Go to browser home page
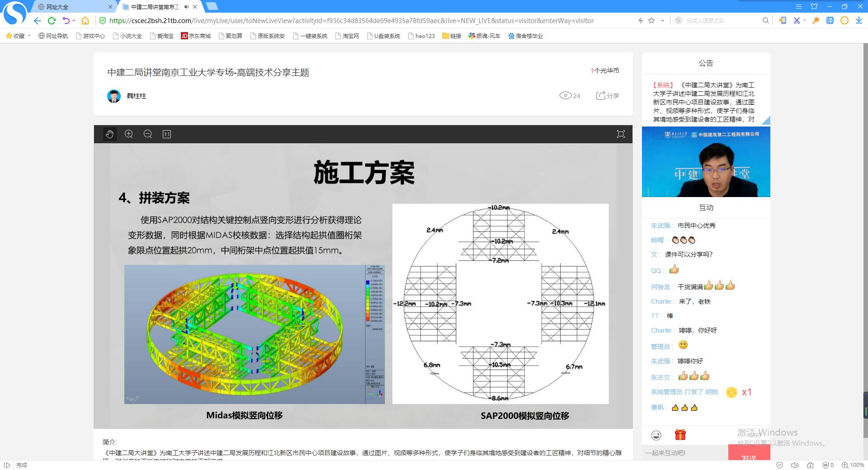The height and width of the screenshot is (470, 868). click(x=85, y=20)
